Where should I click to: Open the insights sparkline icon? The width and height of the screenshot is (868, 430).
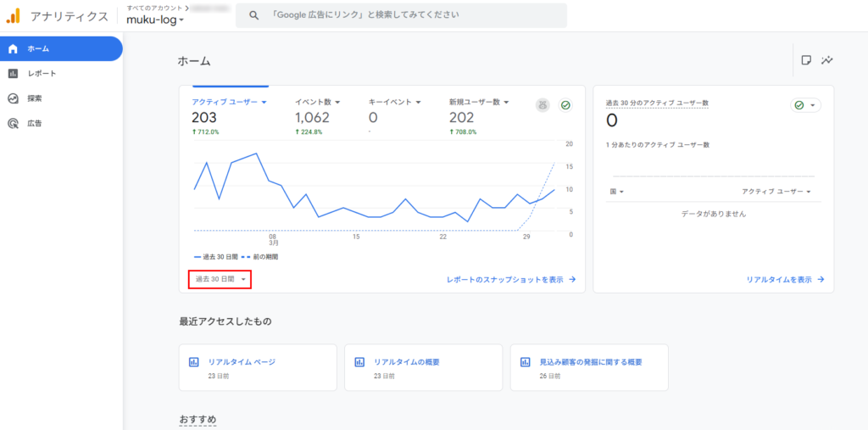827,60
